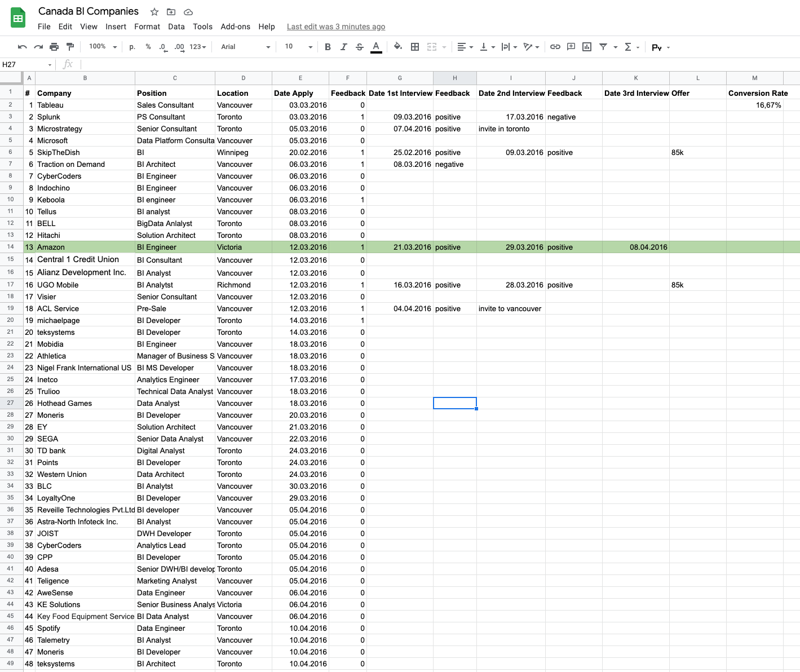Open text rotation options
This screenshot has height=672, width=800.
(531, 47)
